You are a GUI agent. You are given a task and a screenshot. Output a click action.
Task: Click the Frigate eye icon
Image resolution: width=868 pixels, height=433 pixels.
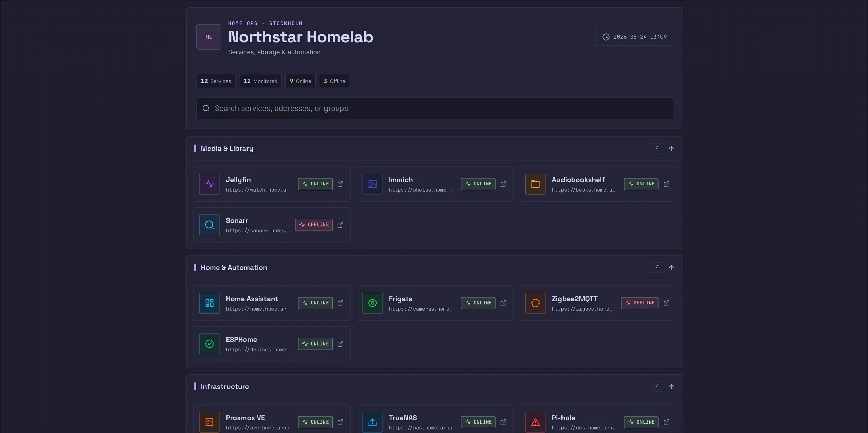pyautogui.click(x=372, y=303)
